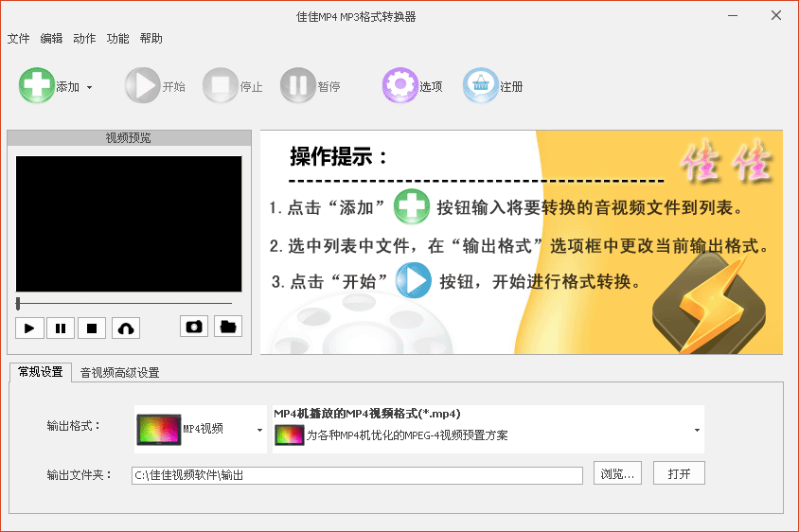This screenshot has height=532, width=799.
Task: Expand the Add (添加) button dropdown arrow
Action: pyautogui.click(x=89, y=87)
